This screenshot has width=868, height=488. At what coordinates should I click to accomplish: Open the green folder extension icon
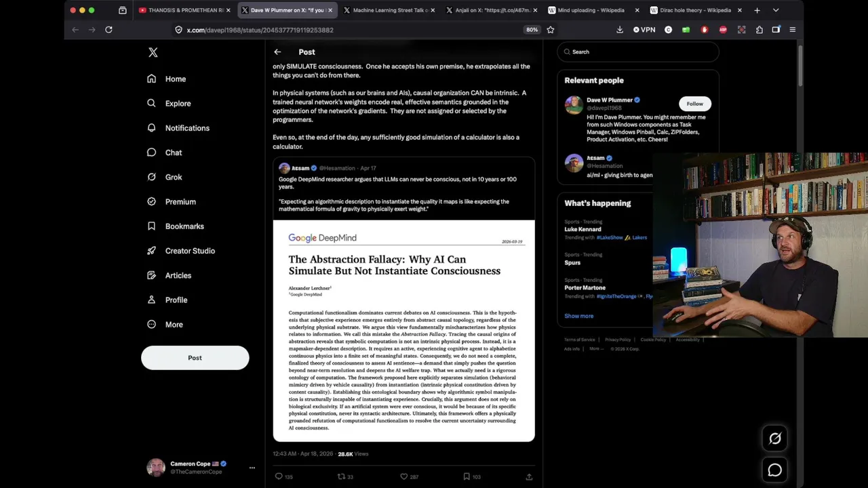coord(686,30)
